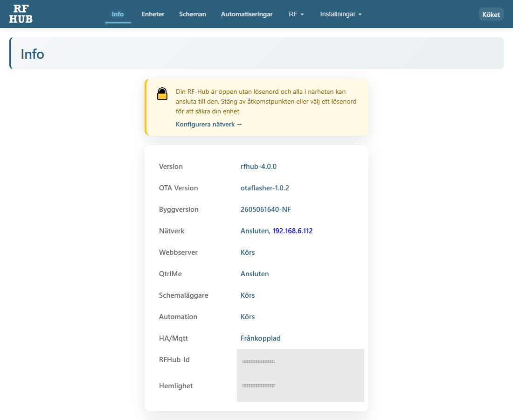Click the QtrlMe Ansluten status
Screen dimensions: 513x420
[255, 273]
